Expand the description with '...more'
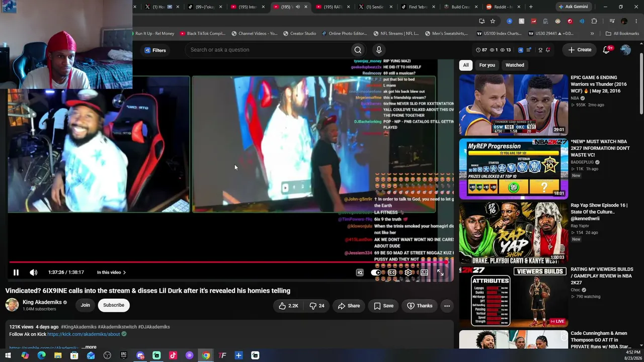The image size is (644, 362). (89, 347)
